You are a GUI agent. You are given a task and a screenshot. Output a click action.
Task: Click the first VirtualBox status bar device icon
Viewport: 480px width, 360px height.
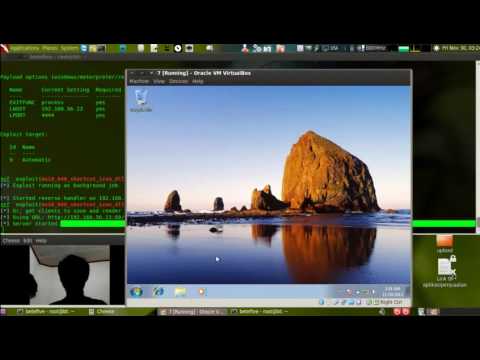point(321,302)
